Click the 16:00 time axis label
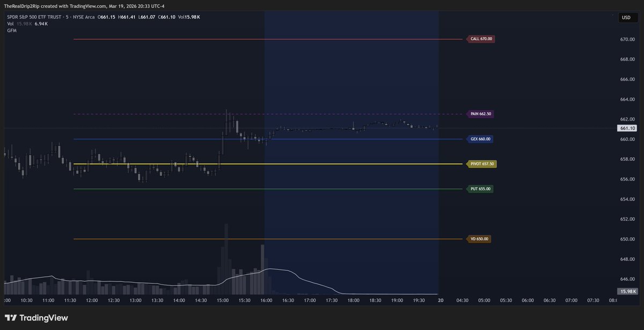The width and height of the screenshot is (644, 330). point(266,300)
